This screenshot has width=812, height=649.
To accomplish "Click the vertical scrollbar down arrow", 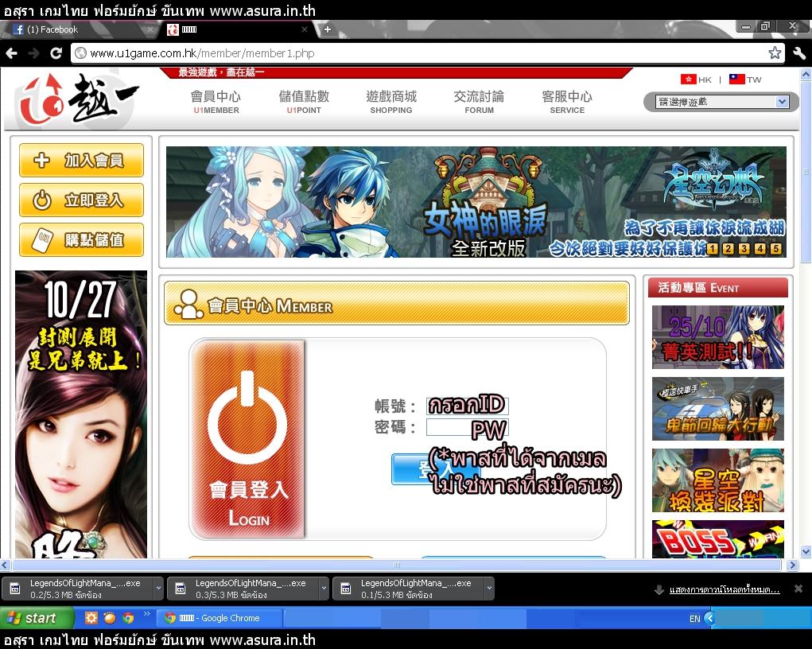I will coord(806,551).
